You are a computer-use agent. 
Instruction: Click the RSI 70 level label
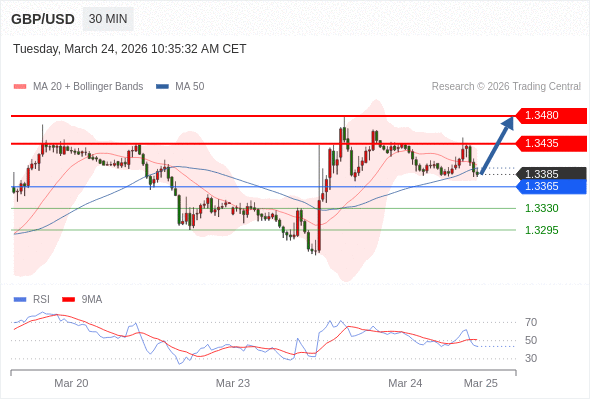(531, 322)
